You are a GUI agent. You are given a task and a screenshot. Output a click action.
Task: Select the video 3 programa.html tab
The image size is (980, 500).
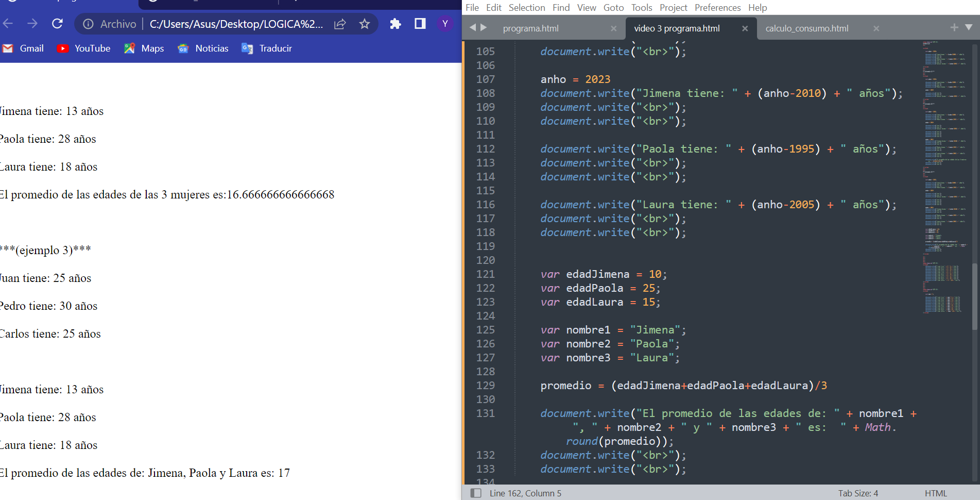pos(677,28)
